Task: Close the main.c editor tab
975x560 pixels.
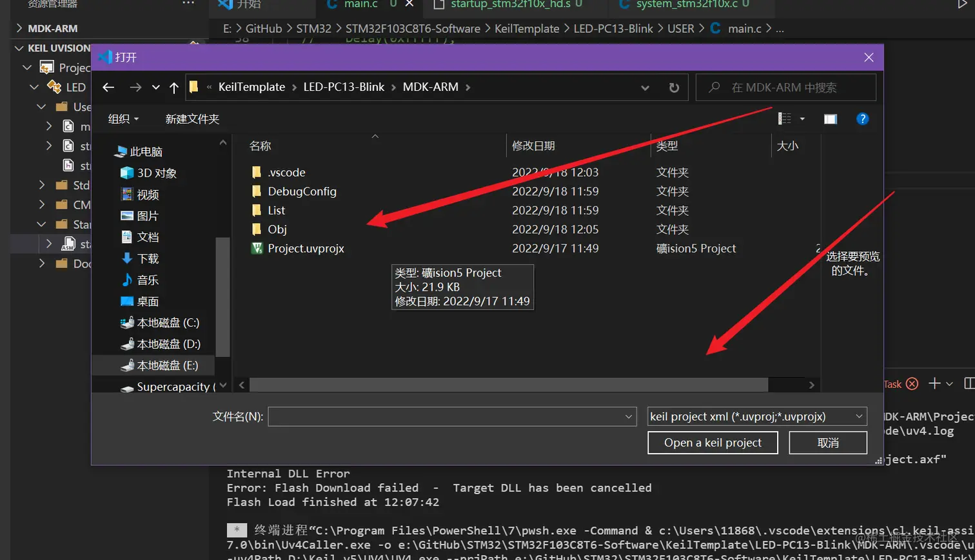Action: pos(409,4)
